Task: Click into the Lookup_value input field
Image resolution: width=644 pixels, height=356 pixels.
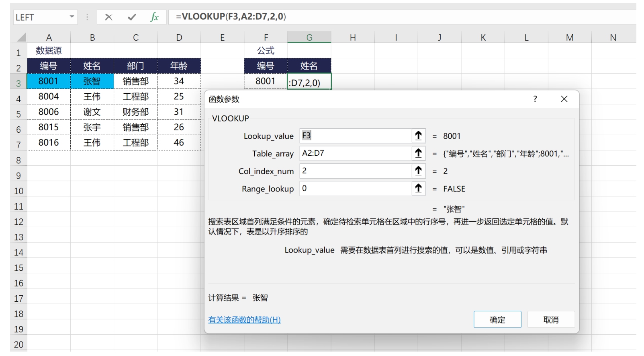Action: coord(356,136)
